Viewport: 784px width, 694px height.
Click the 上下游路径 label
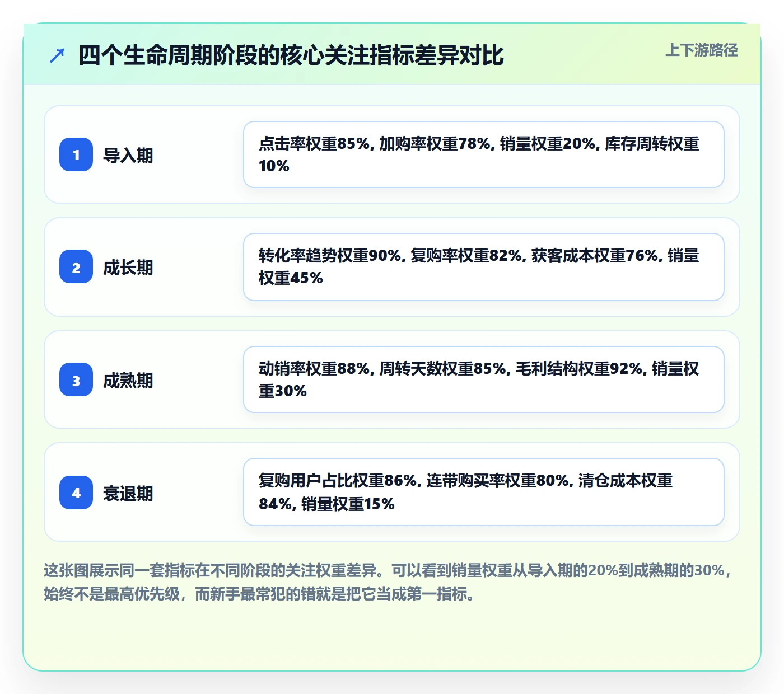(701, 50)
